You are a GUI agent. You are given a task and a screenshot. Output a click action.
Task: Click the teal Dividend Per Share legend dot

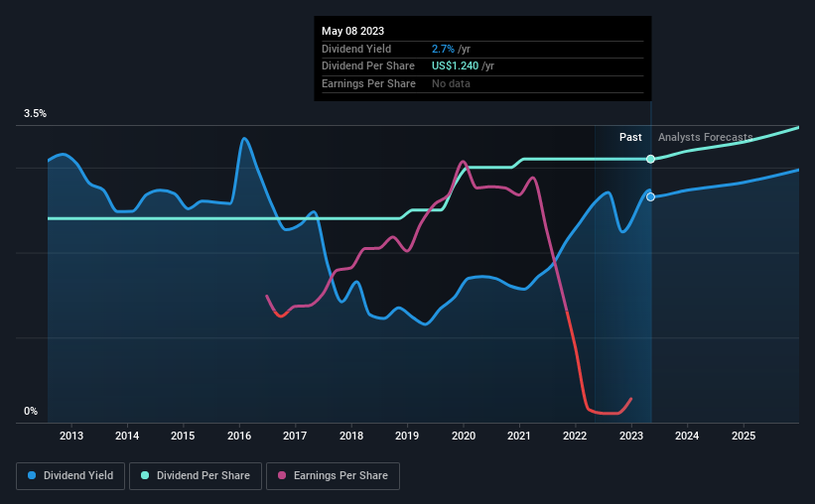145,475
